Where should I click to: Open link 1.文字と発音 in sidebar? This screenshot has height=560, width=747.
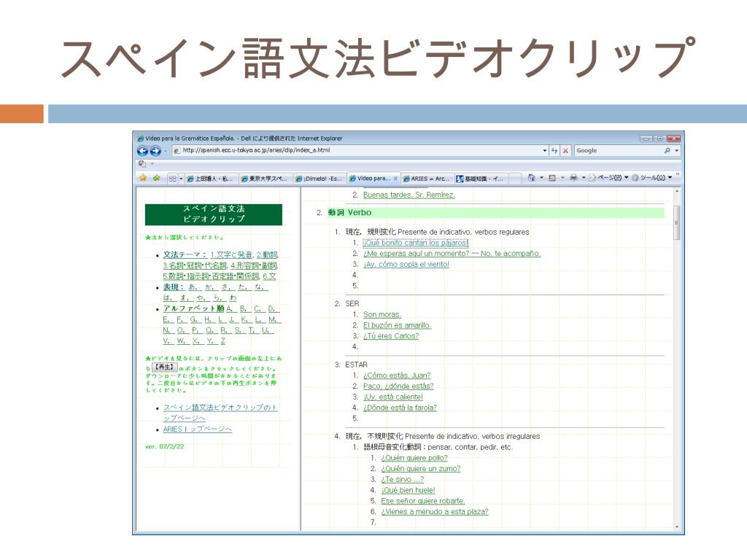(231, 254)
